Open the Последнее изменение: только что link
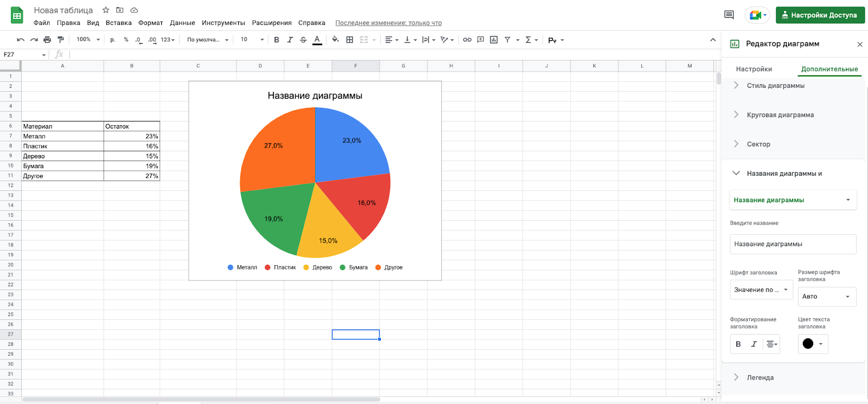This screenshot has width=868, height=404. (388, 23)
